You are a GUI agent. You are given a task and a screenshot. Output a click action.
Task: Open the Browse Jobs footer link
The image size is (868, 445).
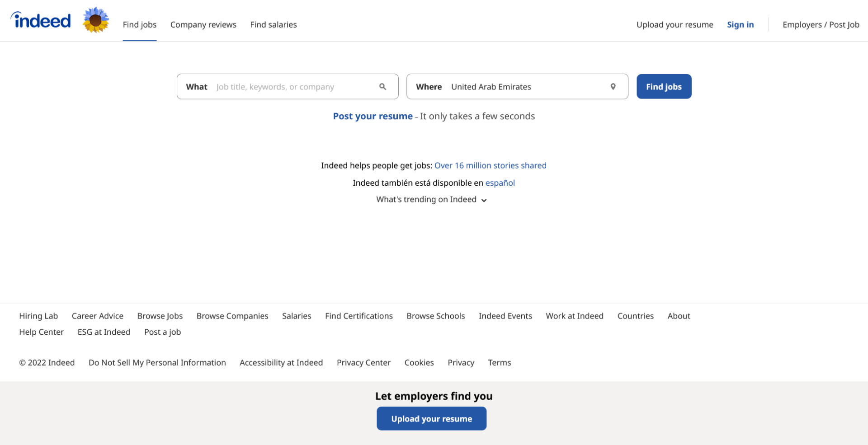coord(160,316)
